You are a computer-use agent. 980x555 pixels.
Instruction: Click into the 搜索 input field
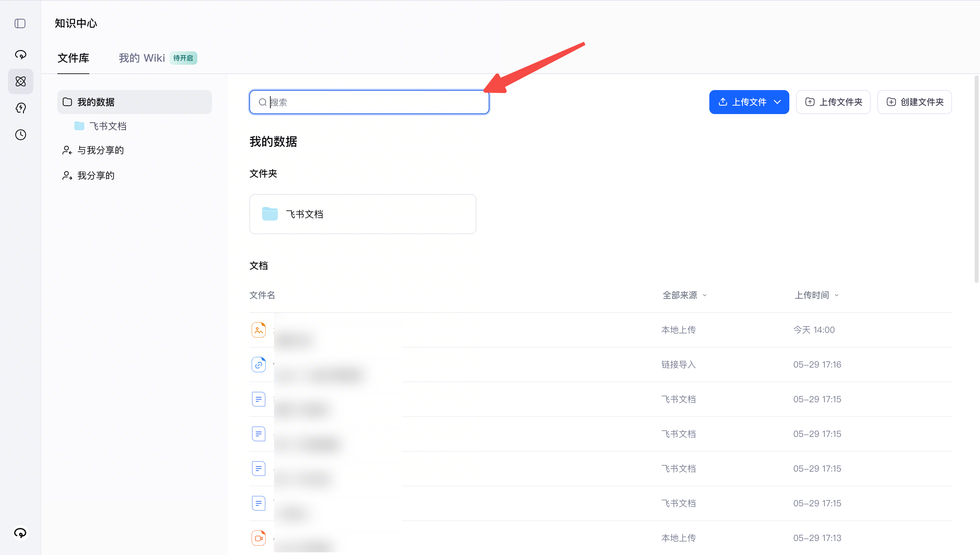(x=369, y=102)
